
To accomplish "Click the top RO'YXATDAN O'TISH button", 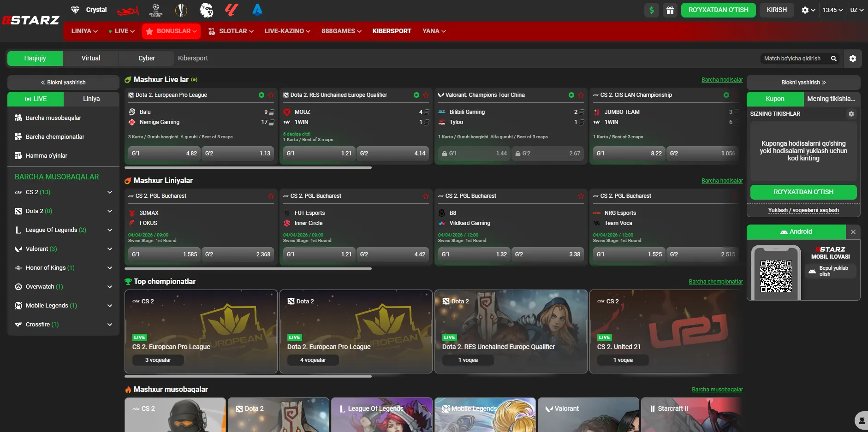I will click(x=719, y=10).
